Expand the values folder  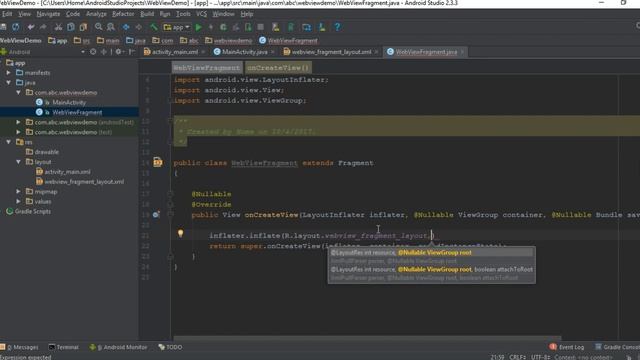point(18,201)
